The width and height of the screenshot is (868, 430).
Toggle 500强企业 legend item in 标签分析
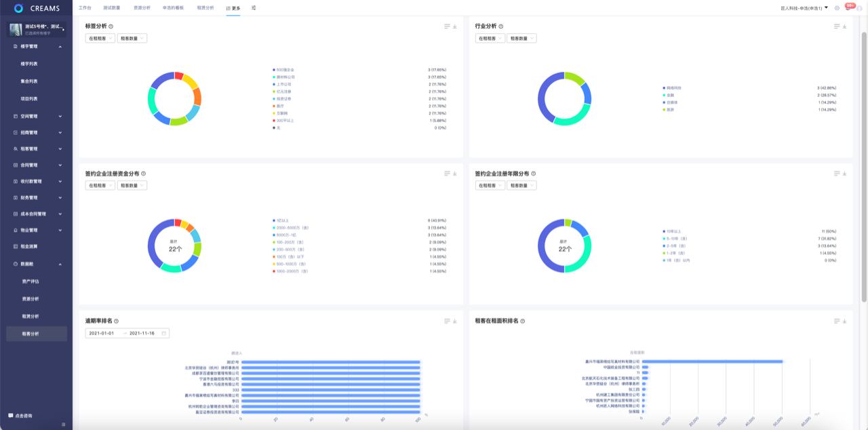(284, 70)
